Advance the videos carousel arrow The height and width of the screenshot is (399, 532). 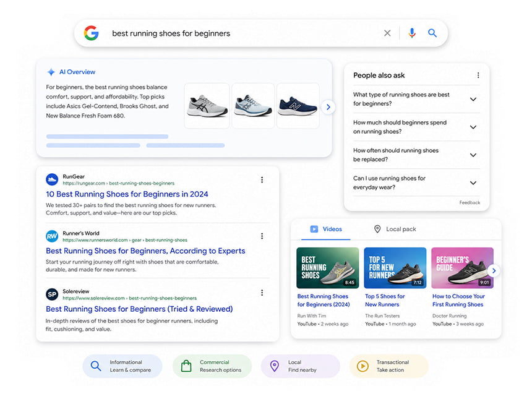pos(494,271)
